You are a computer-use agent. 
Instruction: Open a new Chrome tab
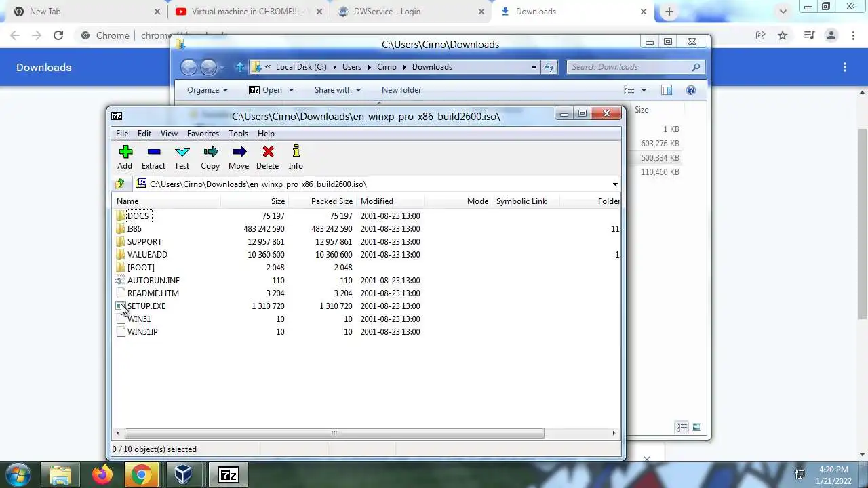coord(669,12)
